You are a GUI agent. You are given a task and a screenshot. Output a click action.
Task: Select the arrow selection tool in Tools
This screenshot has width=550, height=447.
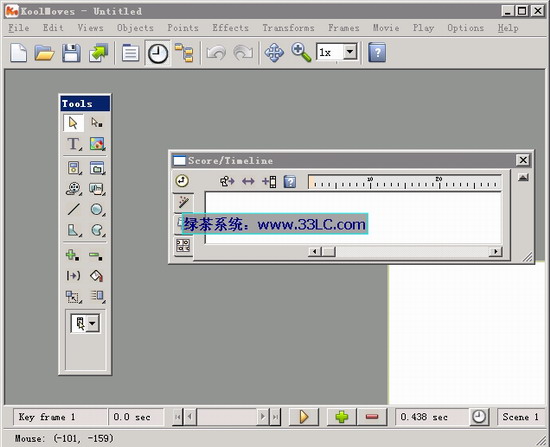pyautogui.click(x=73, y=123)
